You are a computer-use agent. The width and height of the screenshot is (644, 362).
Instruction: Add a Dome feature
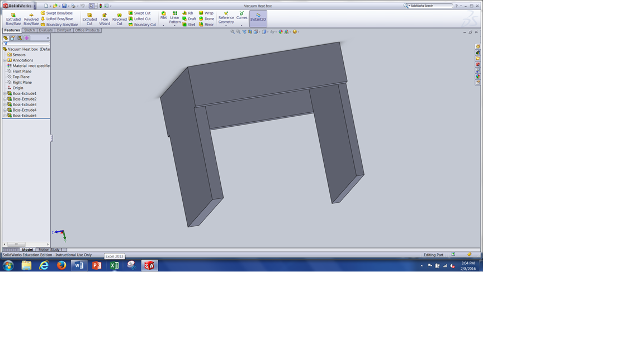tap(206, 19)
